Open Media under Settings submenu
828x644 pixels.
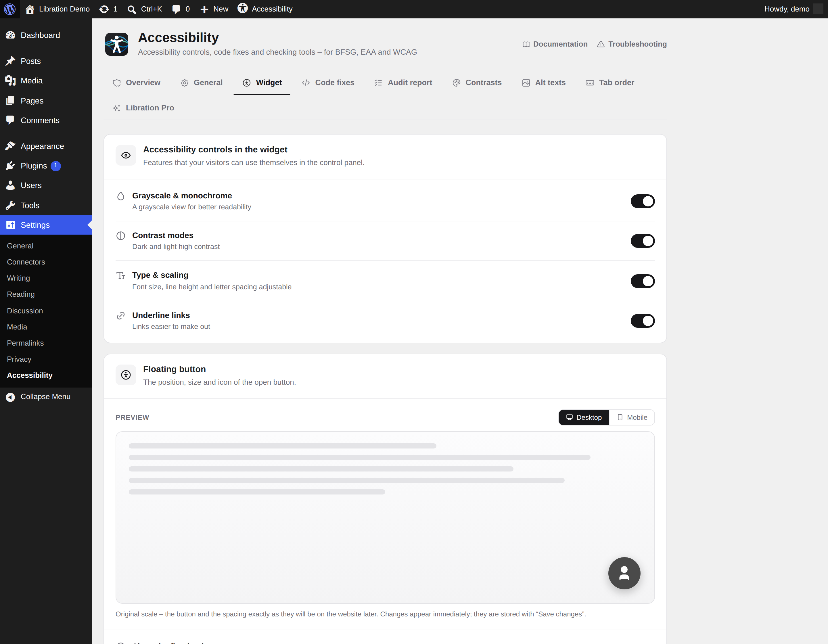(17, 327)
